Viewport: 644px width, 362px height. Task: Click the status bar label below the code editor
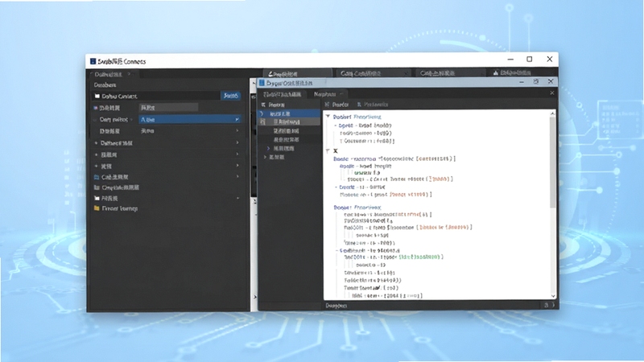tap(336, 306)
